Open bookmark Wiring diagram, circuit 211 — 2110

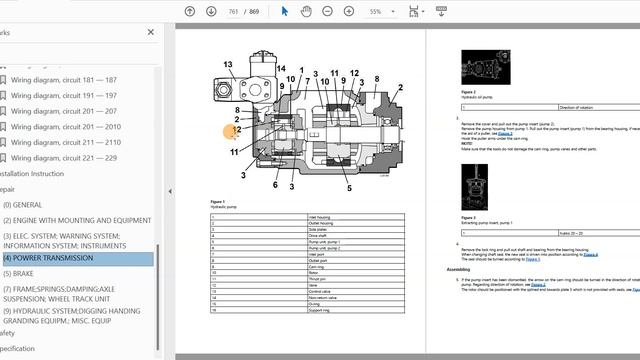pyautogui.click(x=66, y=142)
